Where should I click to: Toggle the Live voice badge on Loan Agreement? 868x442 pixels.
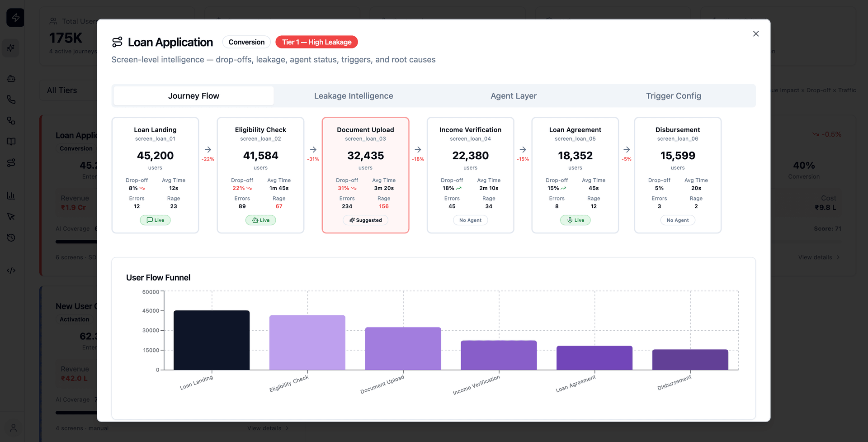(x=575, y=220)
